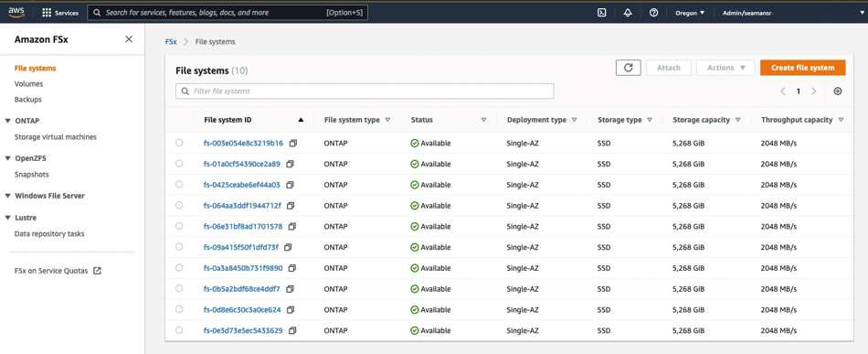This screenshot has width=868, height=354.
Task: Open file system fs-0a3a8450b731f9890 link
Action: click(243, 268)
